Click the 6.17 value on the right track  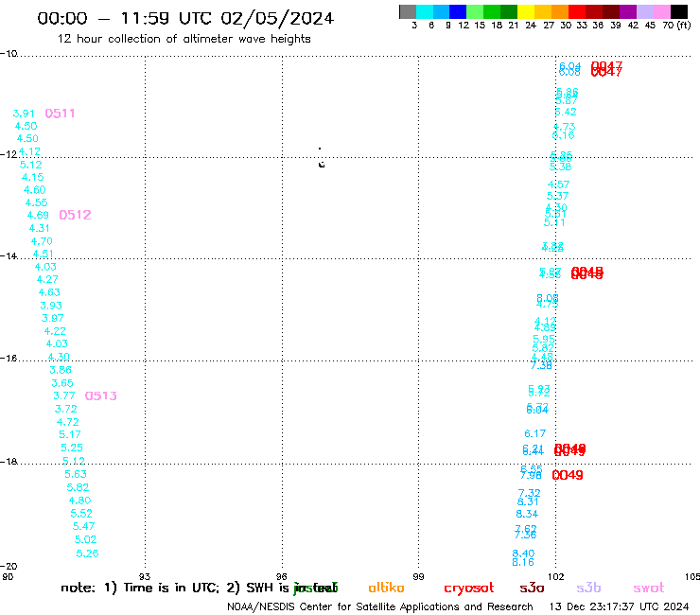pyautogui.click(x=534, y=433)
